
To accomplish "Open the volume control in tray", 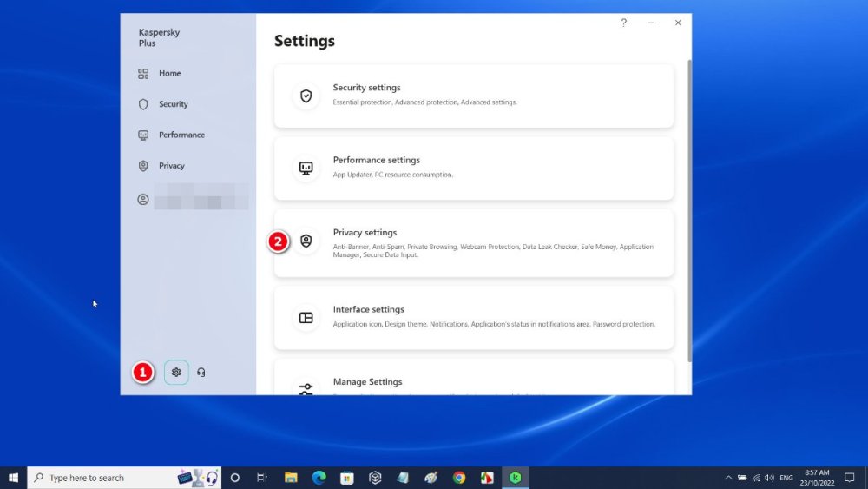I will pos(769,478).
